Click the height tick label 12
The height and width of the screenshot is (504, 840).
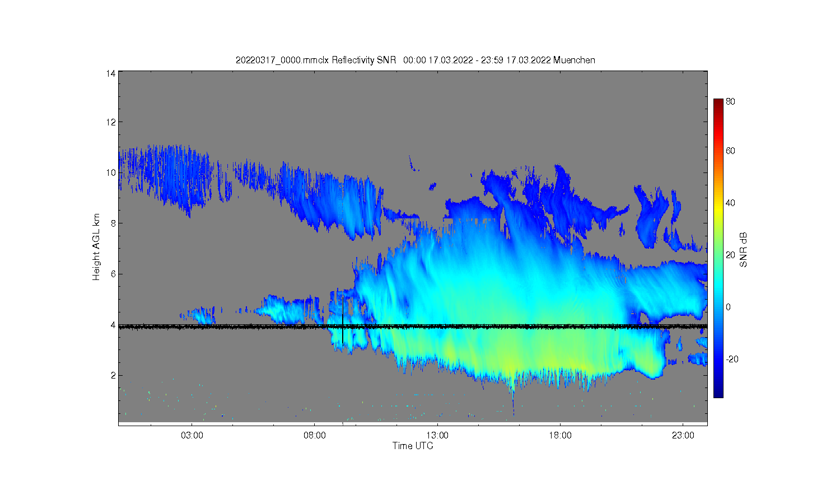[x=111, y=122]
